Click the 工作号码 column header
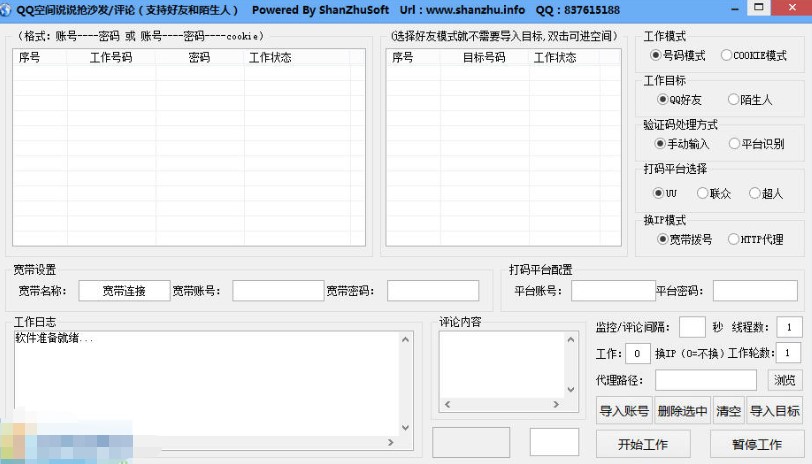 pyautogui.click(x=111, y=57)
